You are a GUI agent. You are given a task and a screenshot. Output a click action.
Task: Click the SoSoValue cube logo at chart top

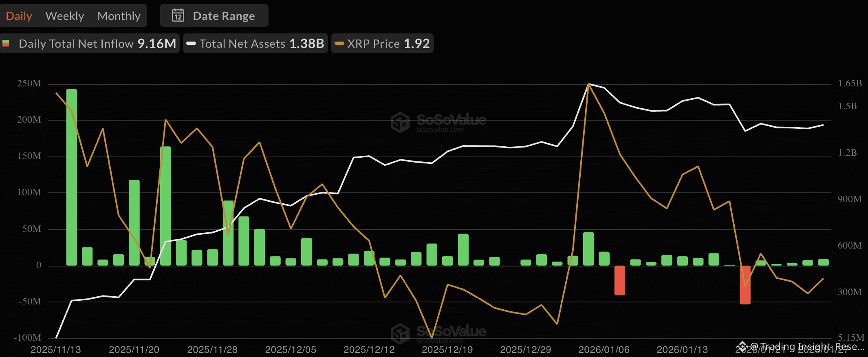[x=400, y=122]
